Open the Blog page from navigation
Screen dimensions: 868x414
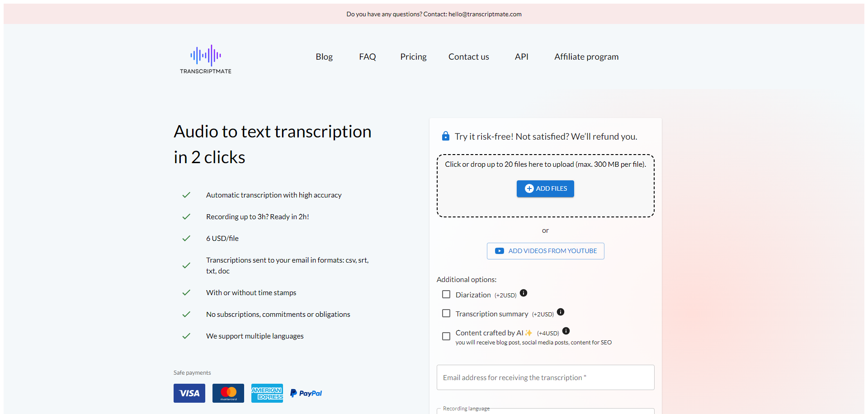(x=324, y=56)
